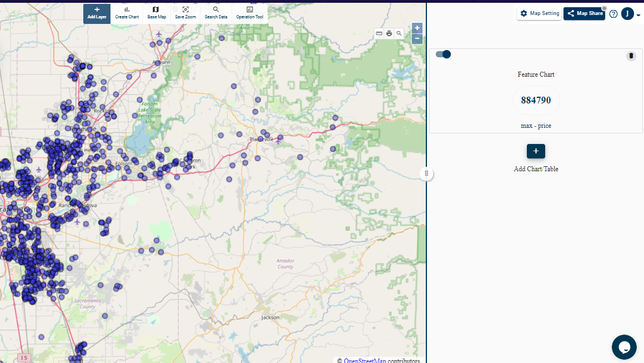Click the user avatar J
Screen dimensions: 644x363
click(627, 13)
